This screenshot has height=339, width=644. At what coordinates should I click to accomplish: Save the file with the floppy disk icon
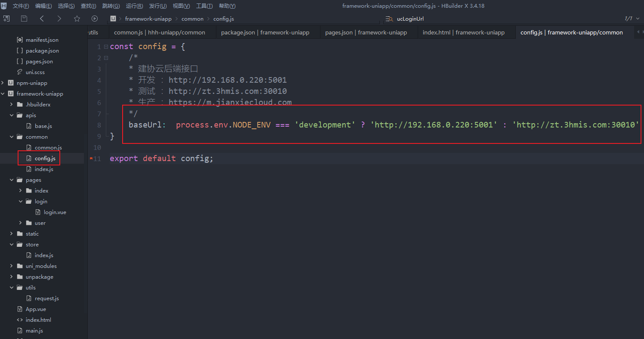24,19
